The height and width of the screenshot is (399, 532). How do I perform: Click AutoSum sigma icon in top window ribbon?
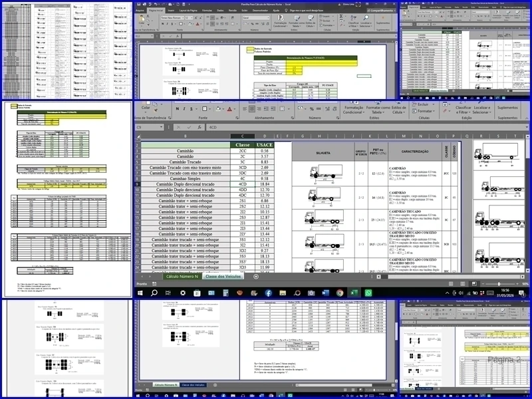click(x=342, y=16)
